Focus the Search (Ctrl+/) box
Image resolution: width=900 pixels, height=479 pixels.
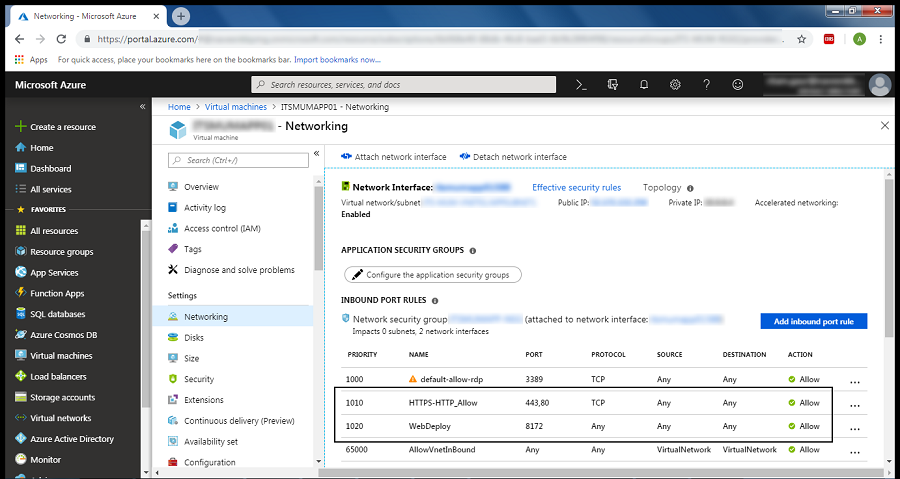coord(238,161)
